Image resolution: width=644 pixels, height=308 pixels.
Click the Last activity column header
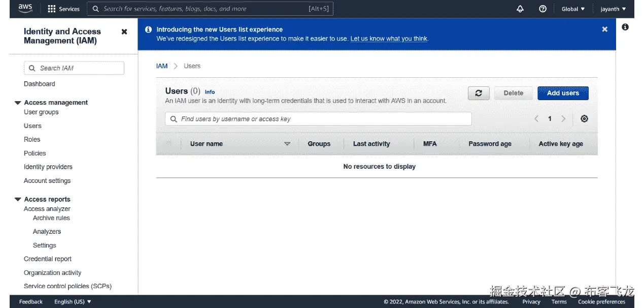(371, 144)
